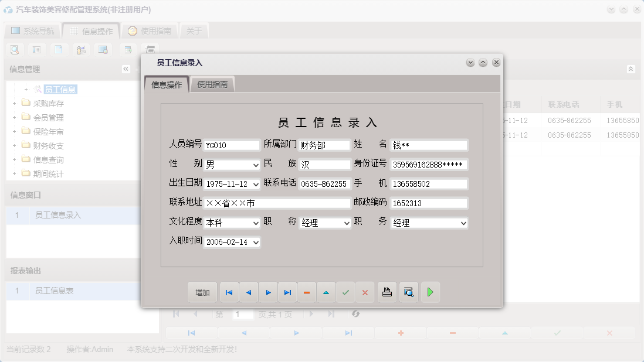Open the 入职时间 date dropdown
644x362 pixels.
pyautogui.click(x=256, y=242)
